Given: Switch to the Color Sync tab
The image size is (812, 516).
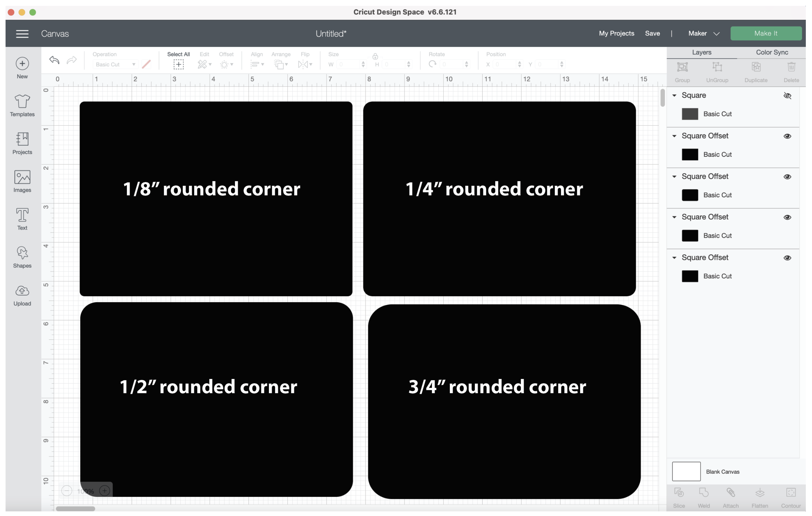Looking at the screenshot, I should click(771, 52).
